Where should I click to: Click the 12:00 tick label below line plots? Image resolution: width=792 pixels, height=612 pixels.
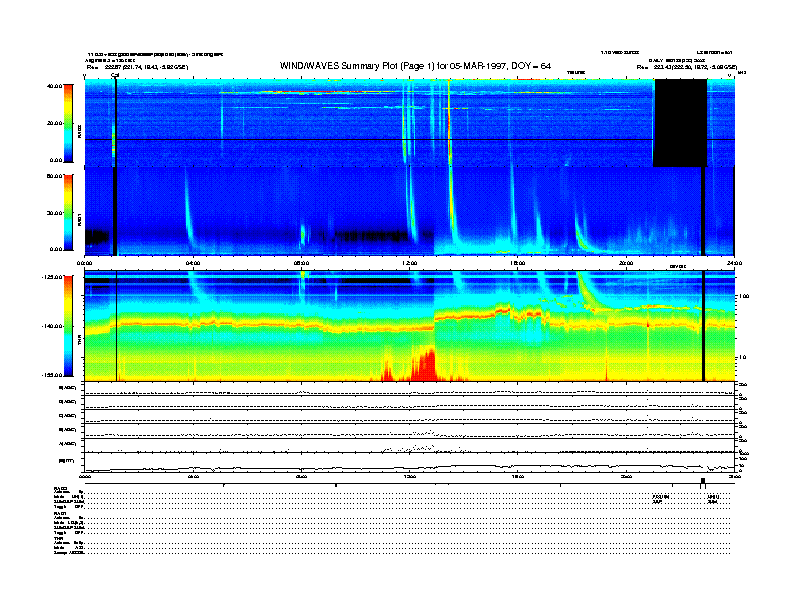pos(410,476)
